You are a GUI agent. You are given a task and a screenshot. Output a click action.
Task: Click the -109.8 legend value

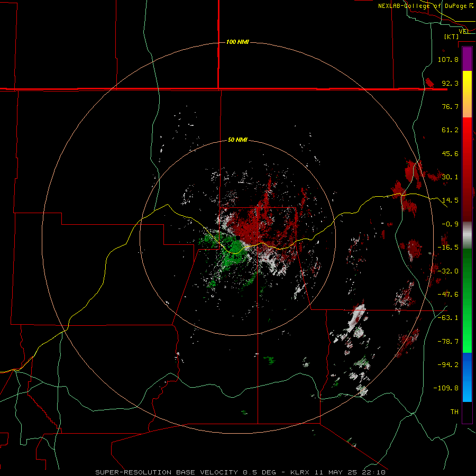coord(446,388)
